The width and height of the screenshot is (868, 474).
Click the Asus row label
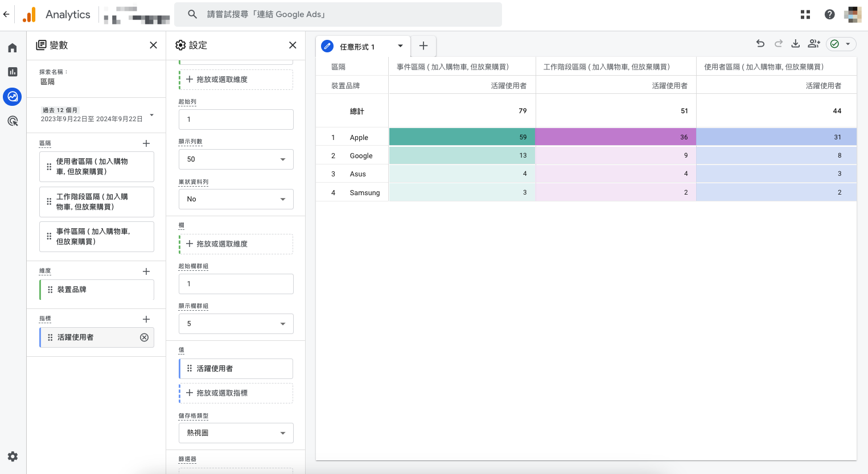click(358, 174)
